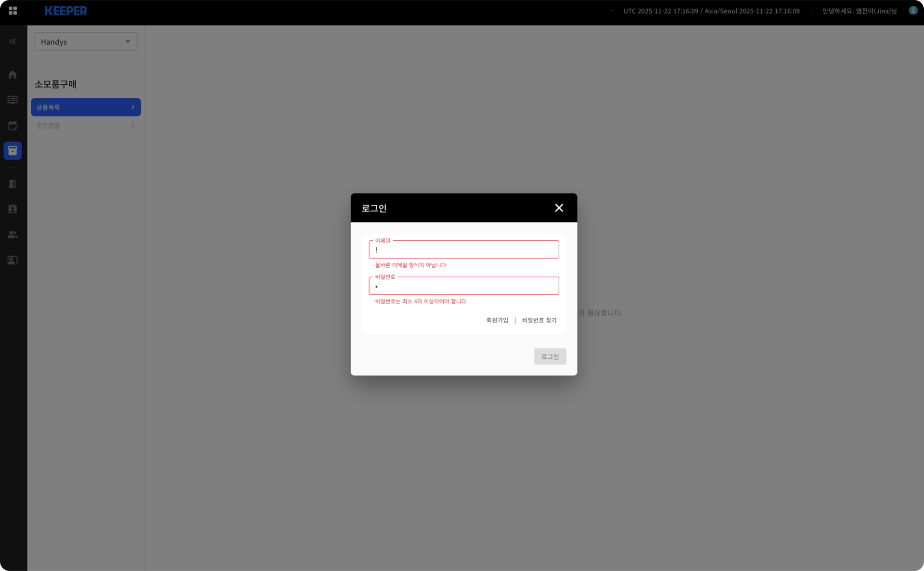The width and height of the screenshot is (924, 571).
Task: Select the highlighted archive box icon
Action: click(x=13, y=151)
